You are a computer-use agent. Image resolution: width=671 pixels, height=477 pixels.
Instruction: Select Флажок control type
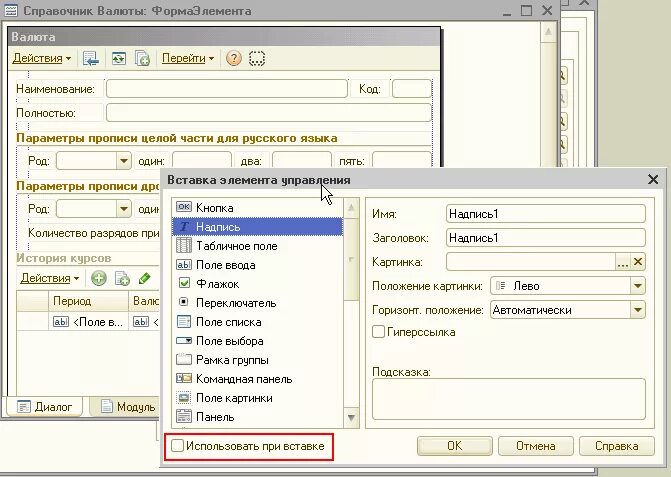pos(258,284)
